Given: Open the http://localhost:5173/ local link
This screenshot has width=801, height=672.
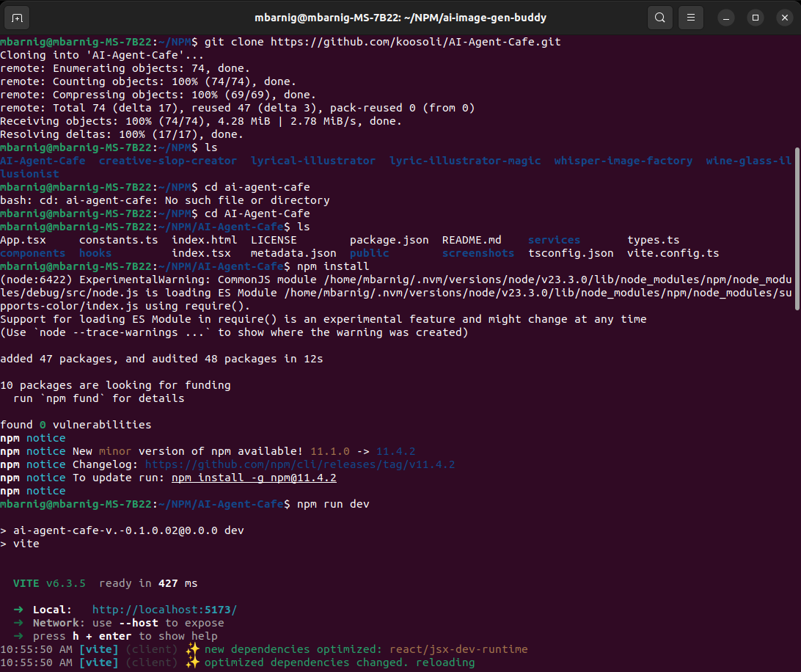Looking at the screenshot, I should (164, 610).
